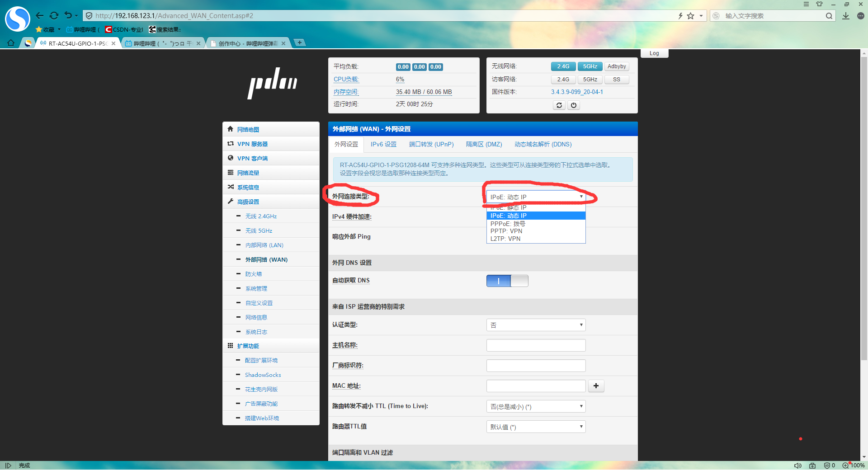The image size is (868, 470).
Task: Select PPPoE dial-up option
Action: click(536, 224)
